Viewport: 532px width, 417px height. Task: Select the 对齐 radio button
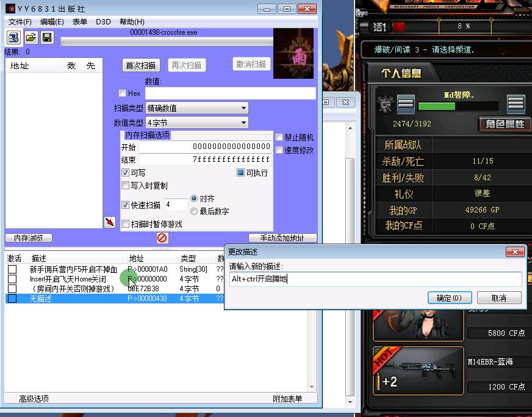(194, 198)
